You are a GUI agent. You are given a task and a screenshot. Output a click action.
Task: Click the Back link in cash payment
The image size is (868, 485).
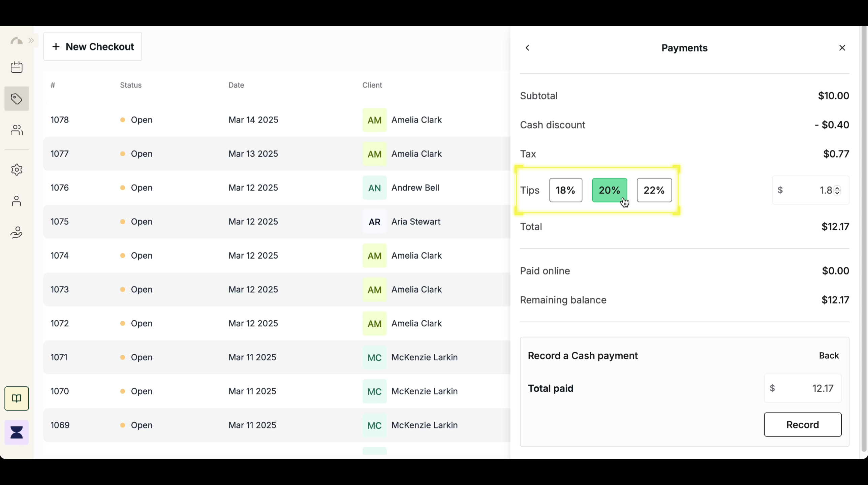(829, 356)
